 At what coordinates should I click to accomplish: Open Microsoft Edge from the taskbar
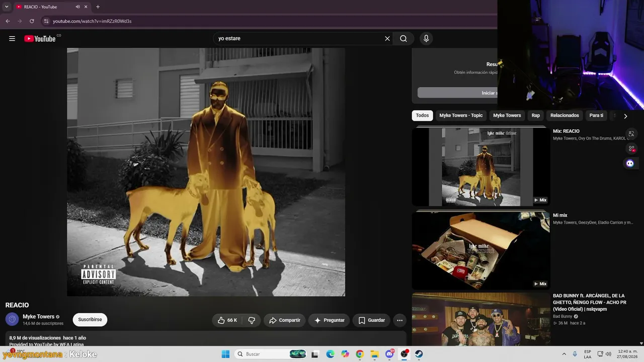click(x=330, y=354)
